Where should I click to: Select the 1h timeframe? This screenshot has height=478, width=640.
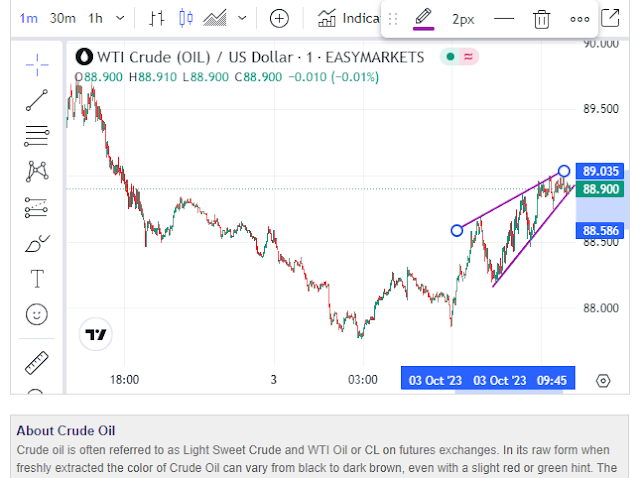click(95, 18)
